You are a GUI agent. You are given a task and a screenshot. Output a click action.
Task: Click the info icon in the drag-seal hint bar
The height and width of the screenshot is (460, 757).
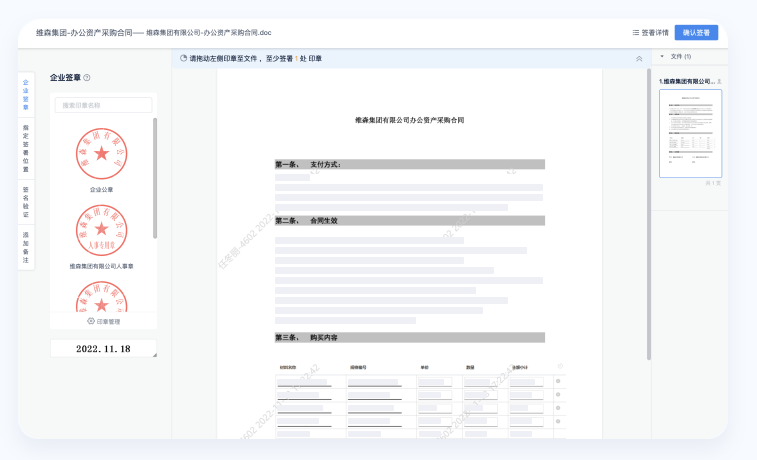[x=183, y=59]
